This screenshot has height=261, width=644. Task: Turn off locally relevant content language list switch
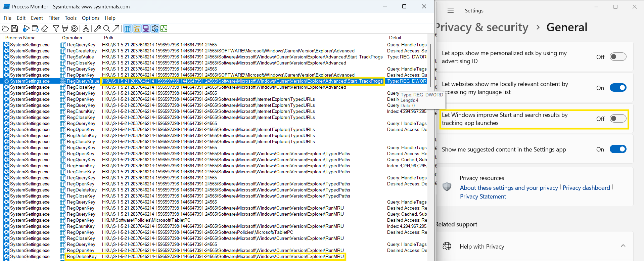[x=618, y=88]
